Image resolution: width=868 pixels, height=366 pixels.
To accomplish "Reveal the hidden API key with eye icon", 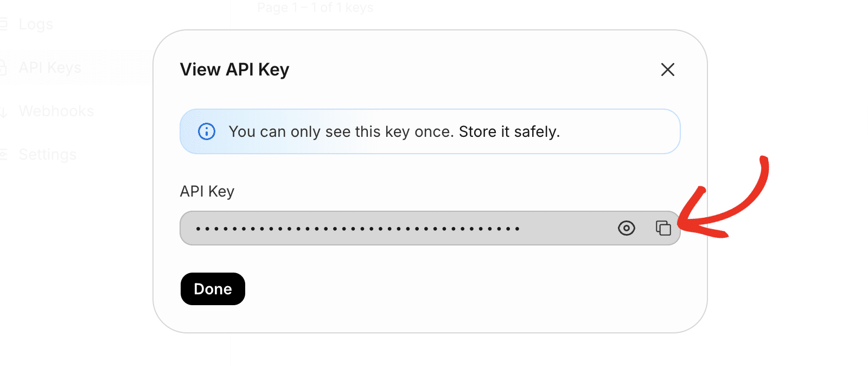I will click(626, 228).
